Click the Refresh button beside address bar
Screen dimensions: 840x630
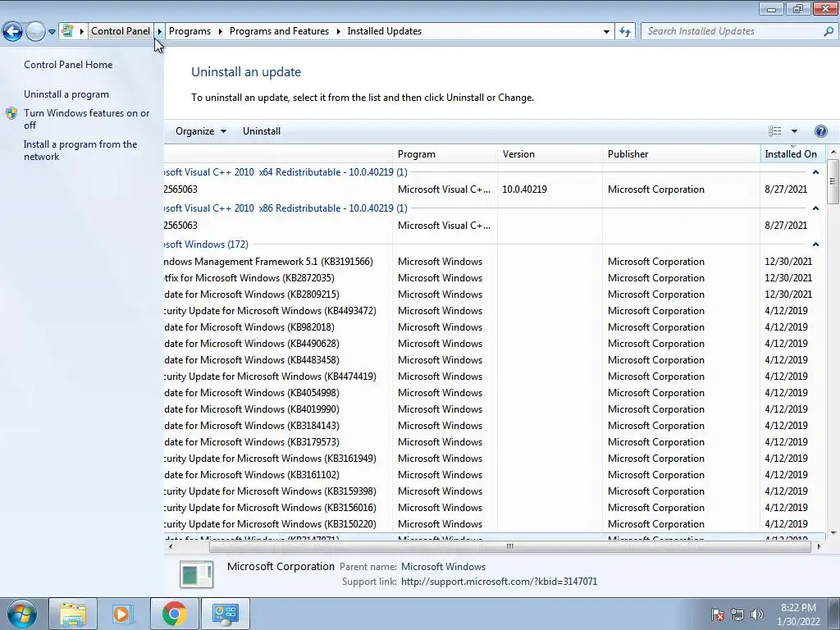pos(624,32)
